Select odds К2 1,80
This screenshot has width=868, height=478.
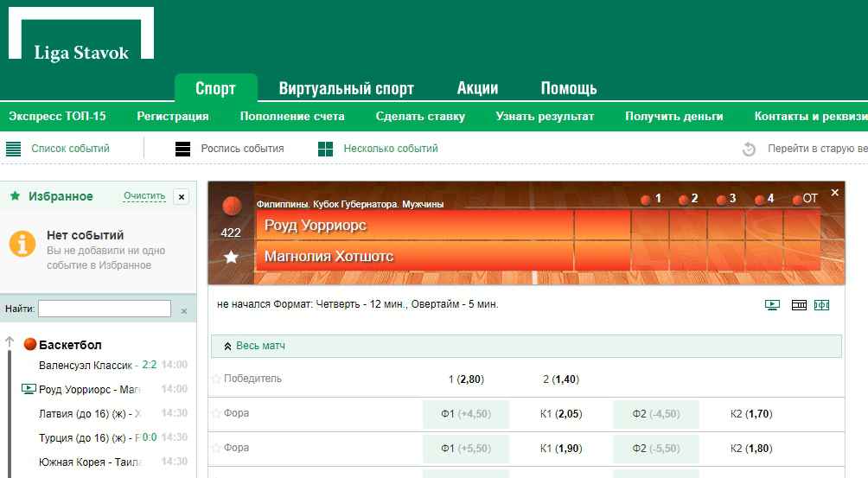point(751,448)
